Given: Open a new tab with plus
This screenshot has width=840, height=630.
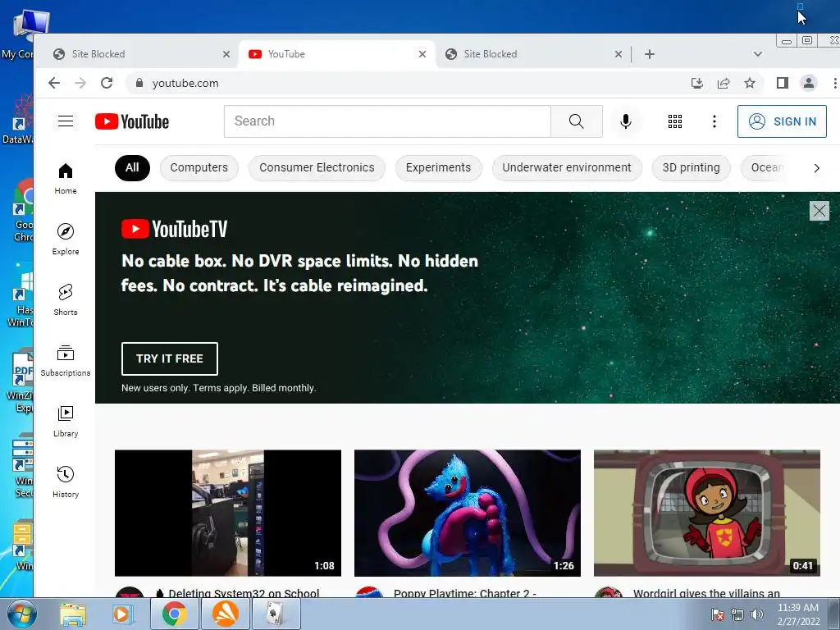Looking at the screenshot, I should (x=650, y=54).
